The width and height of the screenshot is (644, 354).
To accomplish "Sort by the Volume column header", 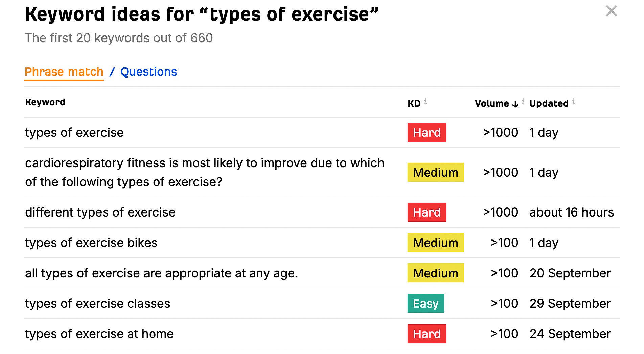I will 492,103.
